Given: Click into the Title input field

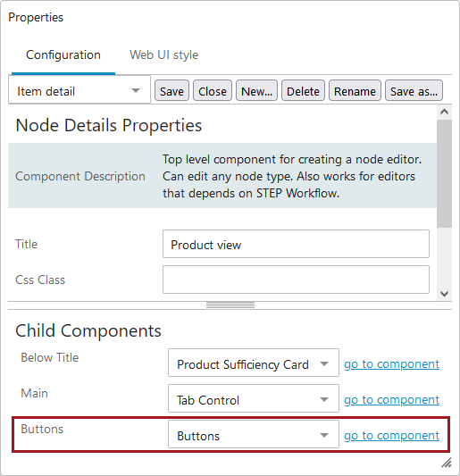Looking at the screenshot, I should [x=296, y=244].
